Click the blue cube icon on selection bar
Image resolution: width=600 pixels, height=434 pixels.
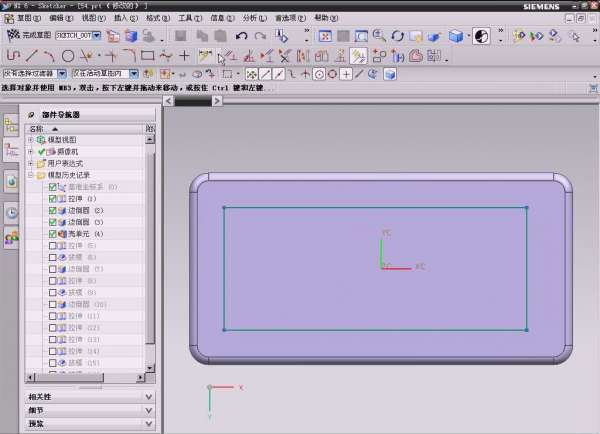(390, 74)
